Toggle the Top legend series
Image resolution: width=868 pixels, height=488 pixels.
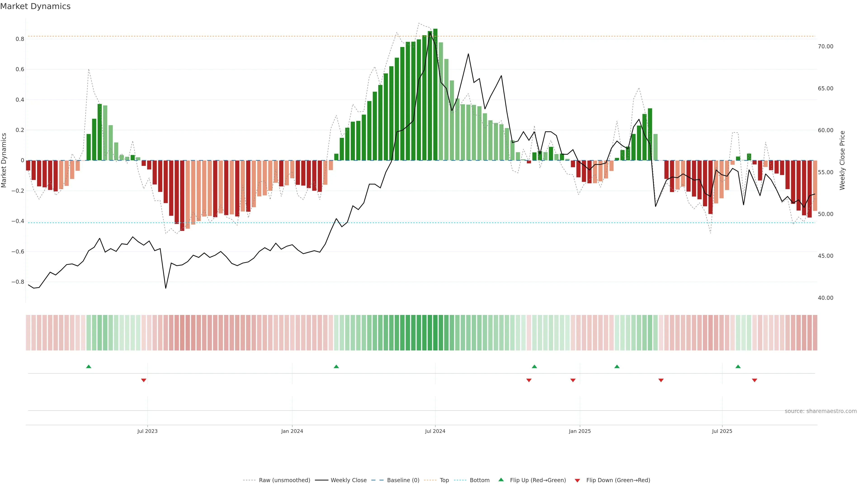(x=444, y=480)
